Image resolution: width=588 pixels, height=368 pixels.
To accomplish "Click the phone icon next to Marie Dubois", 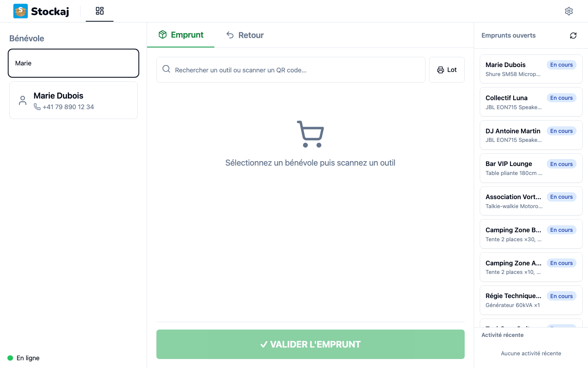I will 37,107.
